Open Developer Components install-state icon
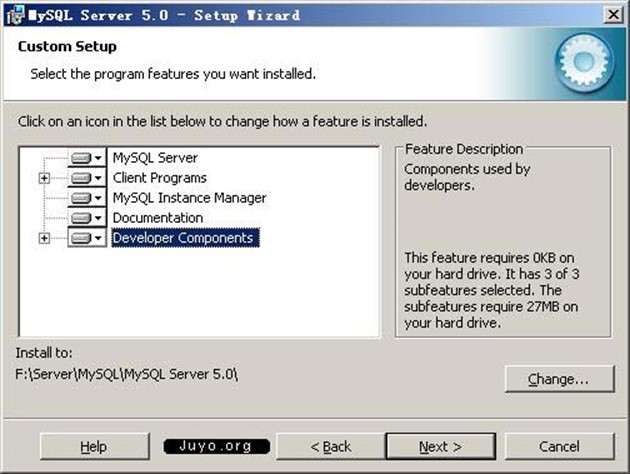The image size is (630, 474). [x=87, y=238]
